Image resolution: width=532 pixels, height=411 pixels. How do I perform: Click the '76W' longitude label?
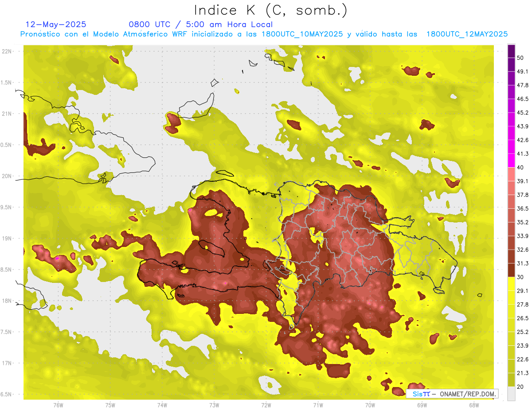(x=58, y=405)
